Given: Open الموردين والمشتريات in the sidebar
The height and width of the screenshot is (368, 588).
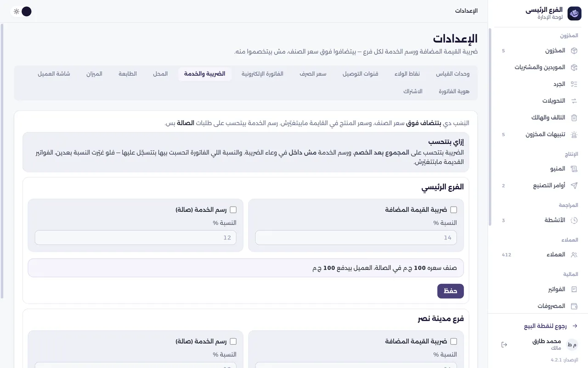Looking at the screenshot, I should click(538, 67).
